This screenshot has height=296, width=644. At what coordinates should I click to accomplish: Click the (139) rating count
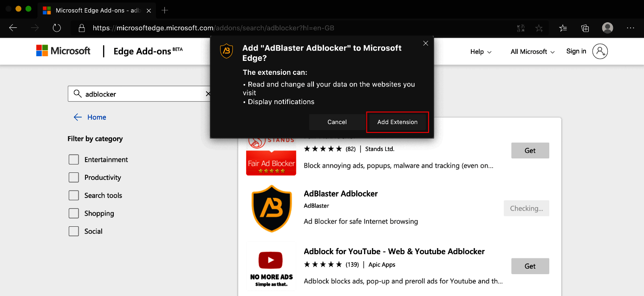pyautogui.click(x=352, y=264)
